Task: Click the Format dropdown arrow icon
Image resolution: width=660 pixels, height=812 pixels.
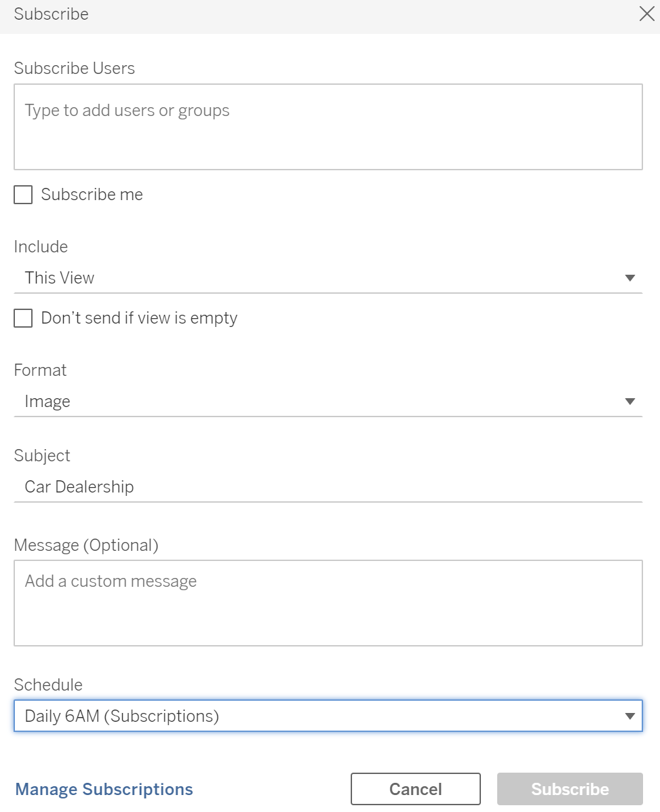Action: point(629,402)
